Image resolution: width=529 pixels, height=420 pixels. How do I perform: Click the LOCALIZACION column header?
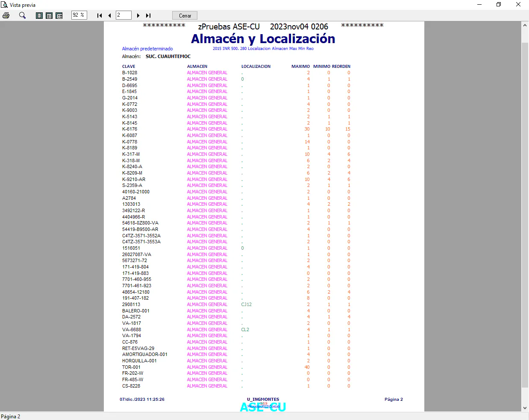point(256,67)
